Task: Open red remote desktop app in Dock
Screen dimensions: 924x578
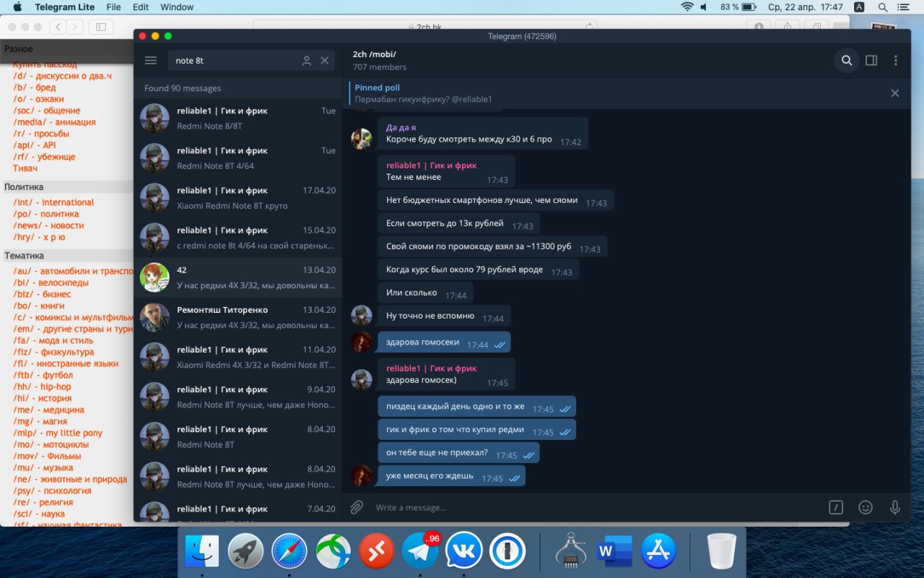Action: point(377,551)
